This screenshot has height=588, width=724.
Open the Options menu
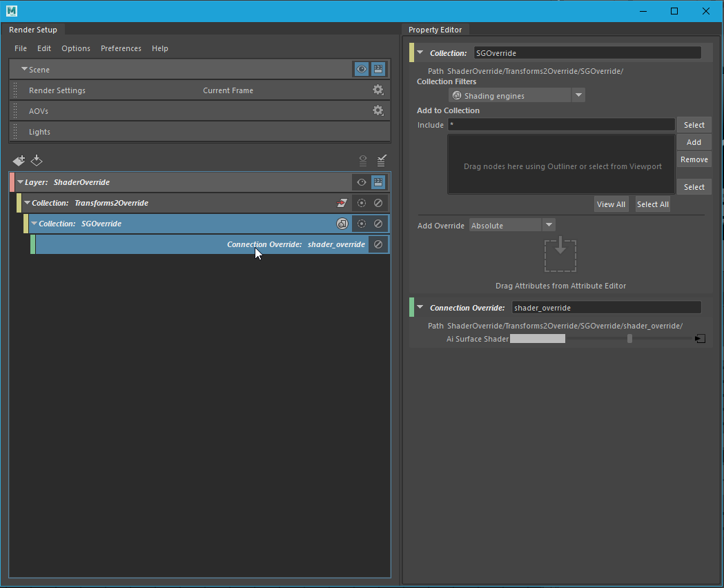click(76, 48)
